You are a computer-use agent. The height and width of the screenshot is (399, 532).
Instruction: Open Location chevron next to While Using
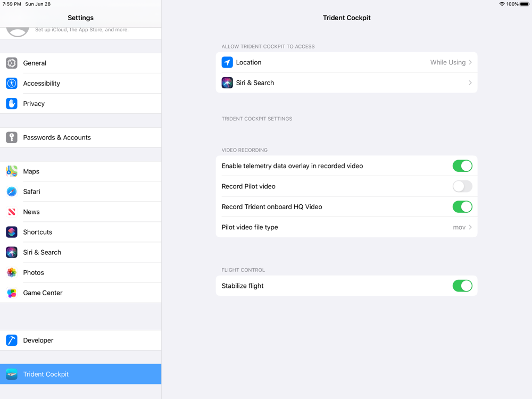tap(470, 62)
